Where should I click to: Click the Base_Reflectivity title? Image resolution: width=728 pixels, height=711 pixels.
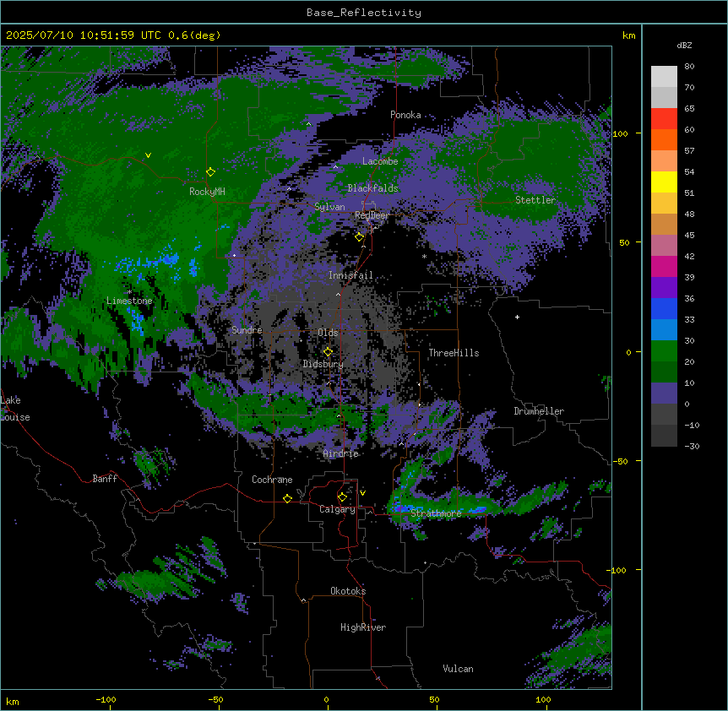tap(364, 13)
